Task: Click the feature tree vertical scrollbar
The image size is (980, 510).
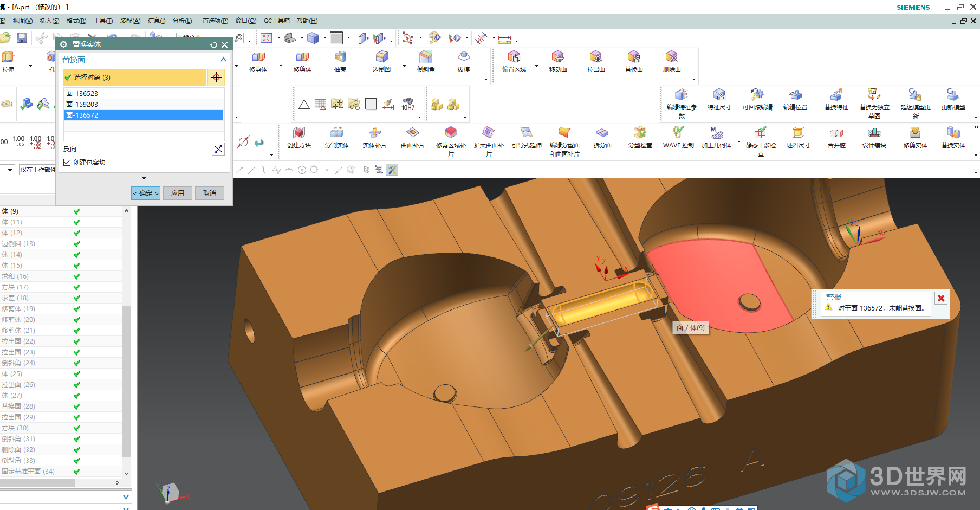Action: pos(127,382)
